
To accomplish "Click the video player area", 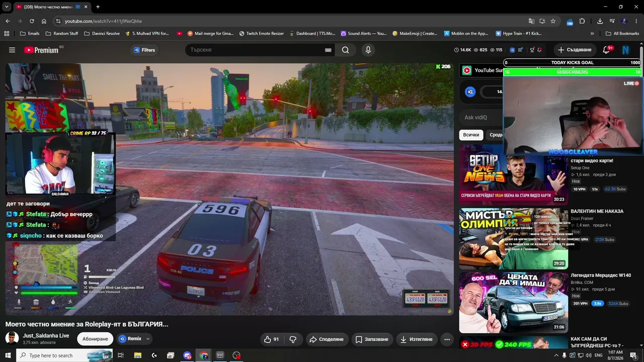I will click(229, 189).
